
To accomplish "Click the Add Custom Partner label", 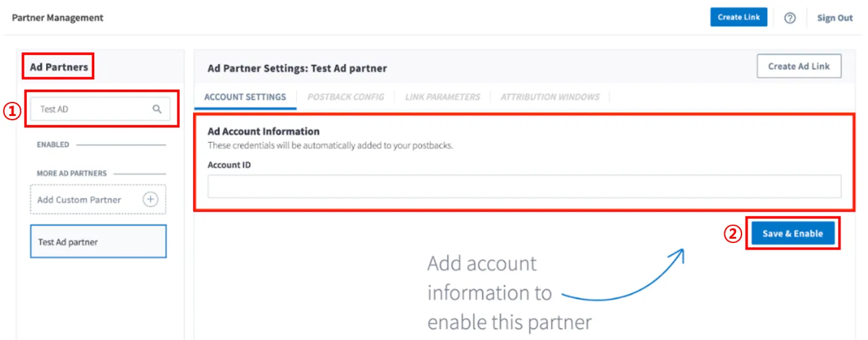I will coord(79,200).
